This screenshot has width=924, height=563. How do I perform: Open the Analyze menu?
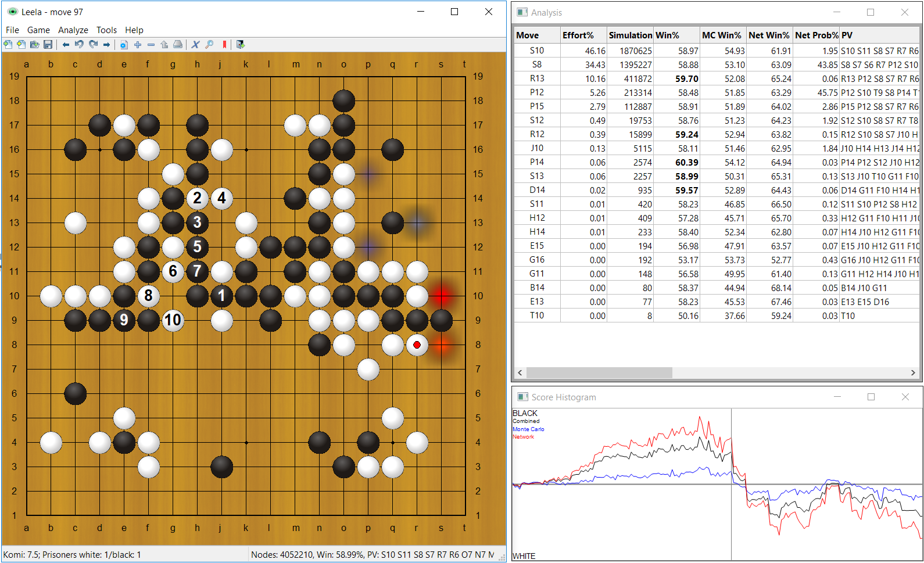[73, 30]
